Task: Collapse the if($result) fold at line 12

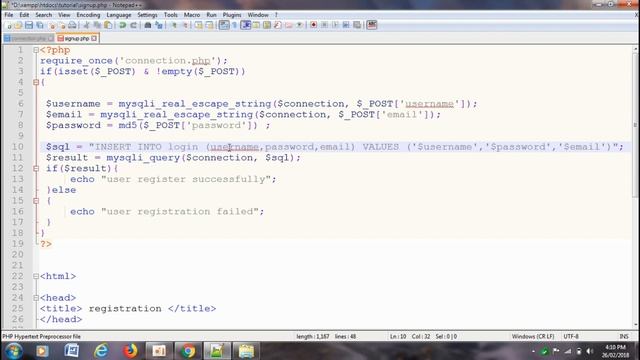Action: coord(36,169)
